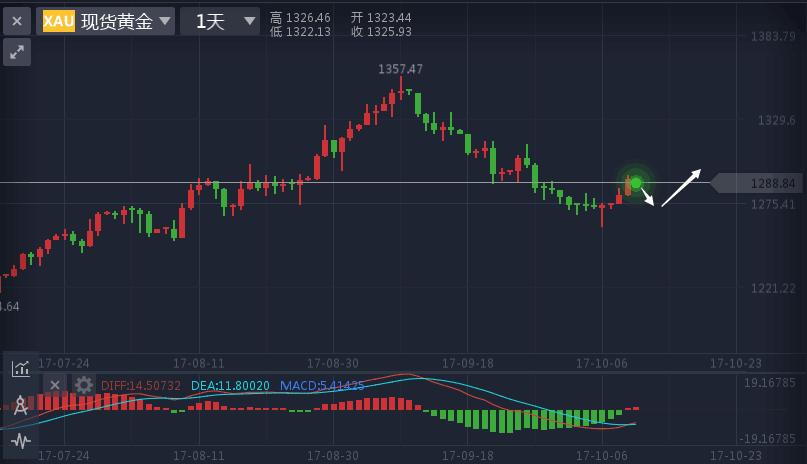Image resolution: width=807 pixels, height=464 pixels.
Task: Click the waveform pulse icon
Action: pos(21,441)
